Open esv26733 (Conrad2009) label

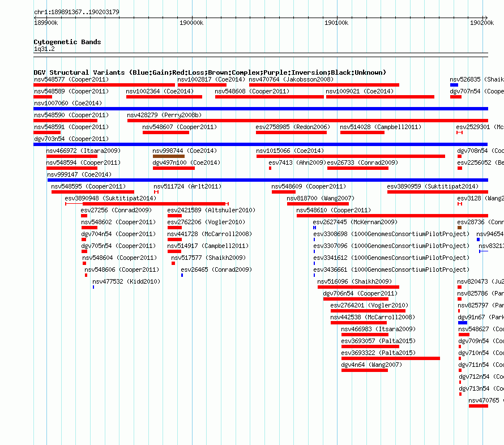pyautogui.click(x=362, y=162)
